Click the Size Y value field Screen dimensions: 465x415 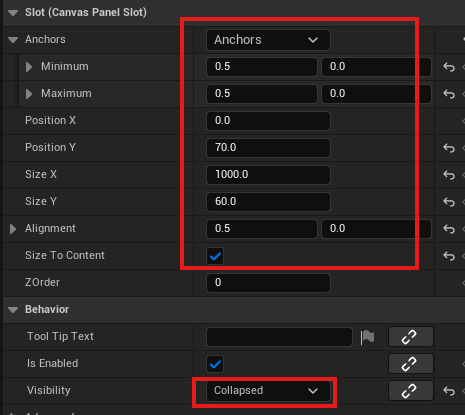[268, 202]
